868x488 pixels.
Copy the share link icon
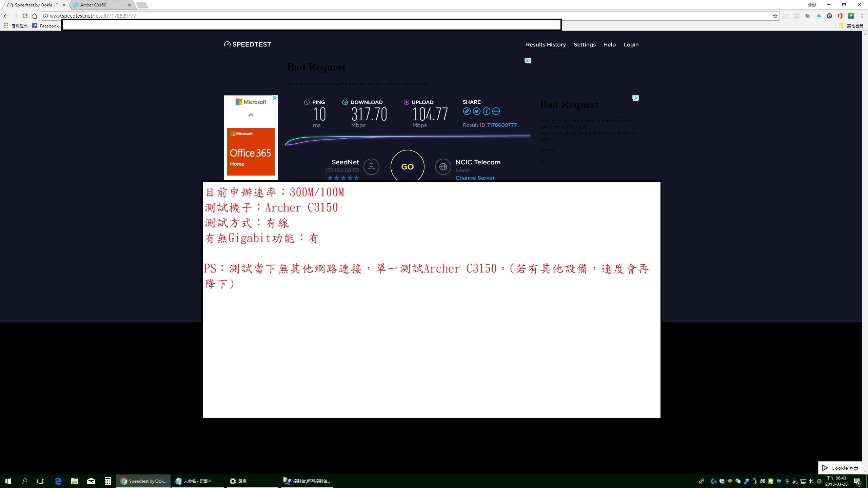click(x=467, y=111)
